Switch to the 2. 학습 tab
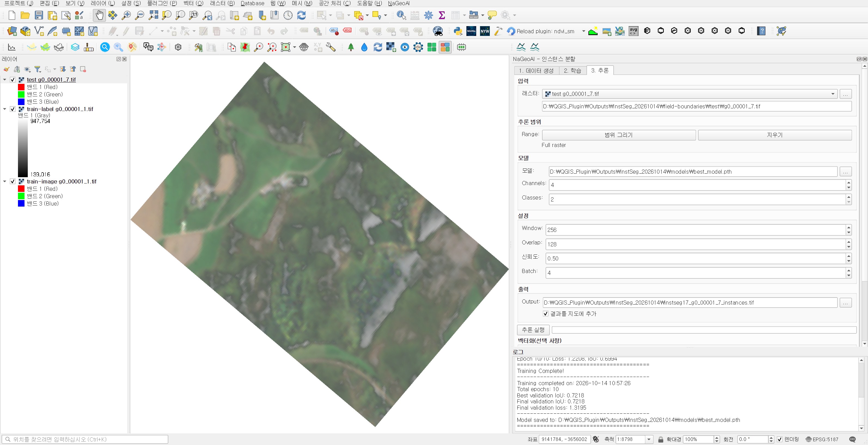The height and width of the screenshot is (445, 868). click(573, 70)
